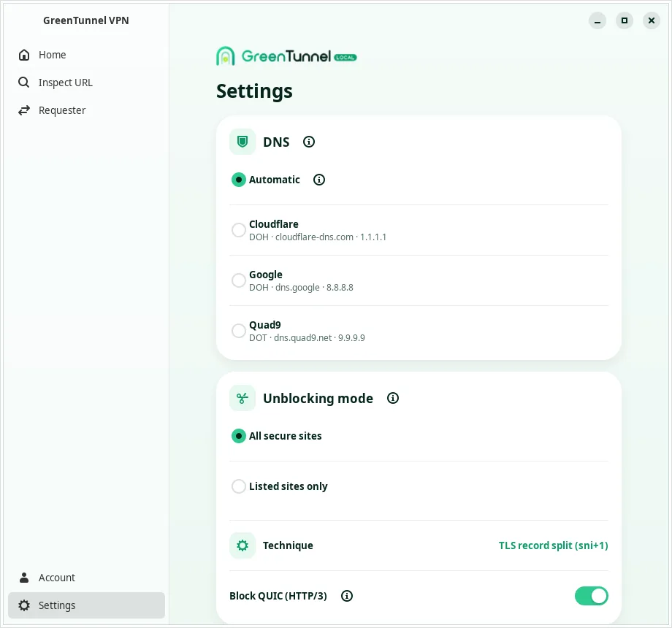The image size is (672, 628).
Task: Select the Quad9 DNS radio button
Action: coord(239,331)
